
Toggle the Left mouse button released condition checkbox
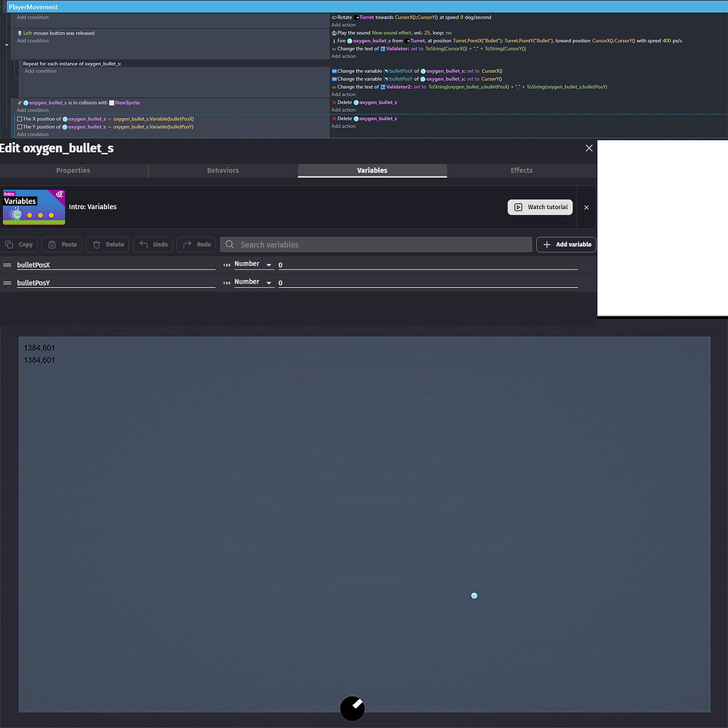click(x=19, y=33)
